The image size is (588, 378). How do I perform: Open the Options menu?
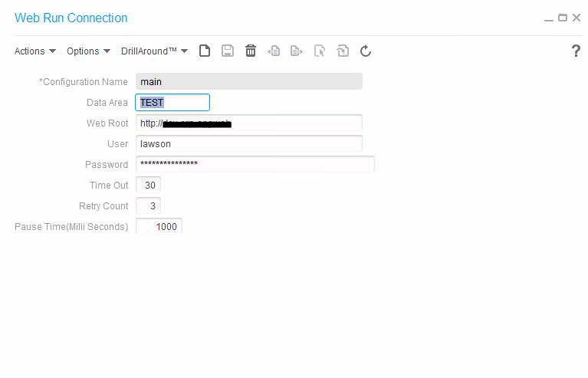(88, 51)
